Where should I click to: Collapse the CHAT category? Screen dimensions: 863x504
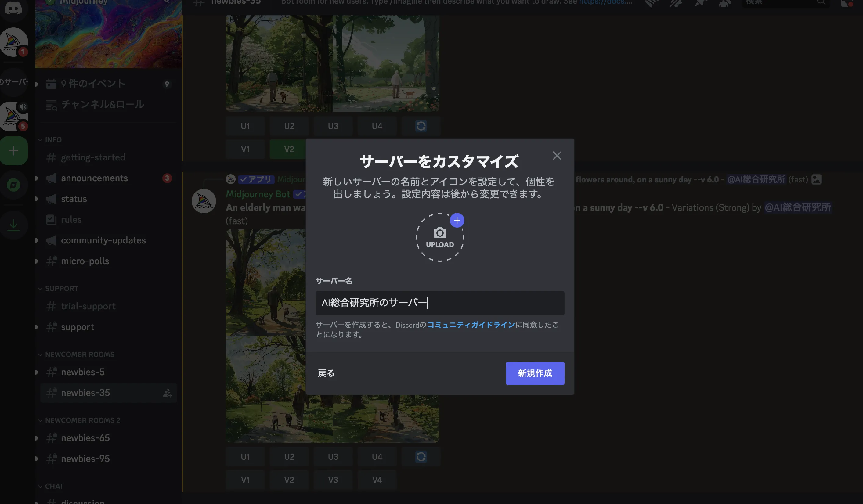click(x=51, y=486)
